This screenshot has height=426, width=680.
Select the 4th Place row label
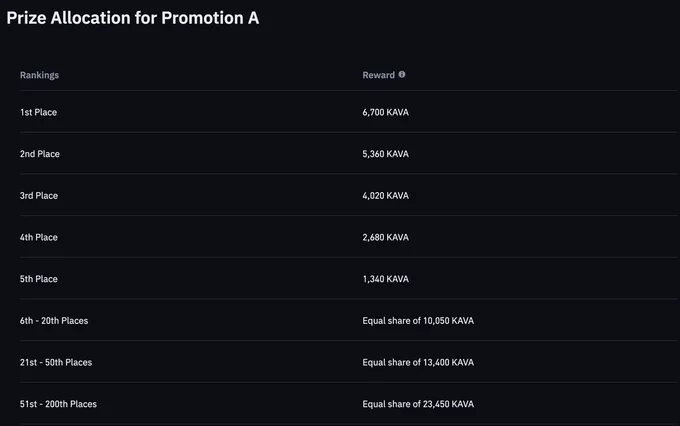pos(39,237)
